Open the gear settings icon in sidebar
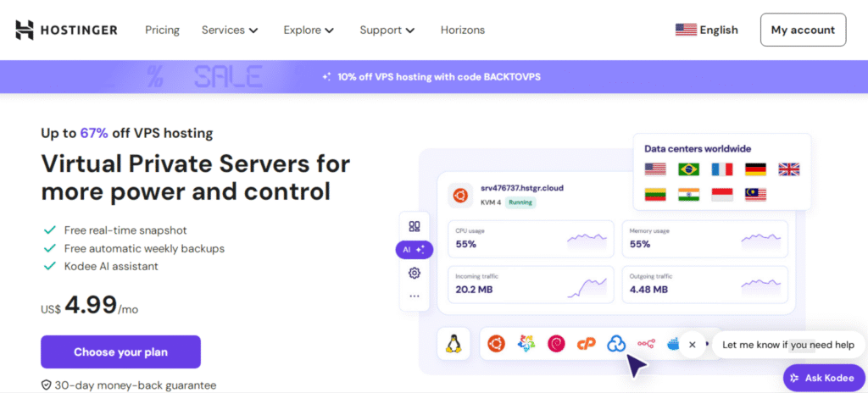868x393 pixels. tap(414, 273)
